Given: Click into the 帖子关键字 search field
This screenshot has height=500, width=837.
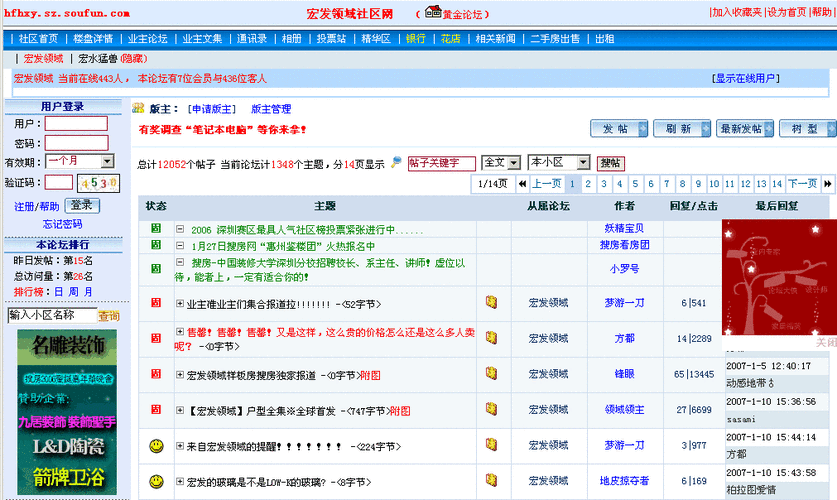Looking at the screenshot, I should click(440, 163).
